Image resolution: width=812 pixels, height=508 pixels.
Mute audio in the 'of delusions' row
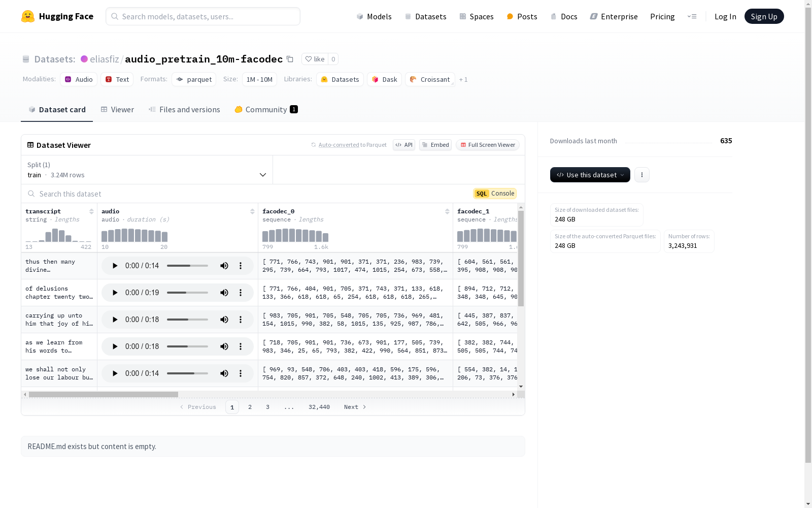coord(224,293)
